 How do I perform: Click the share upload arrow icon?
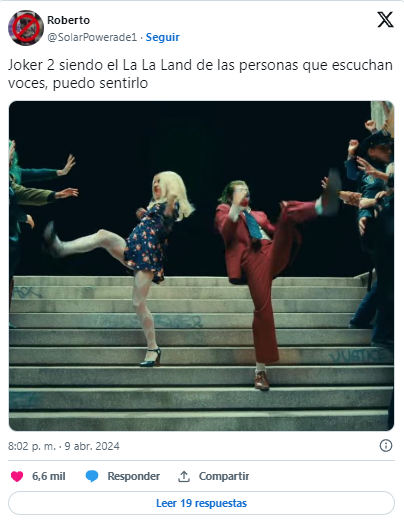click(x=184, y=476)
